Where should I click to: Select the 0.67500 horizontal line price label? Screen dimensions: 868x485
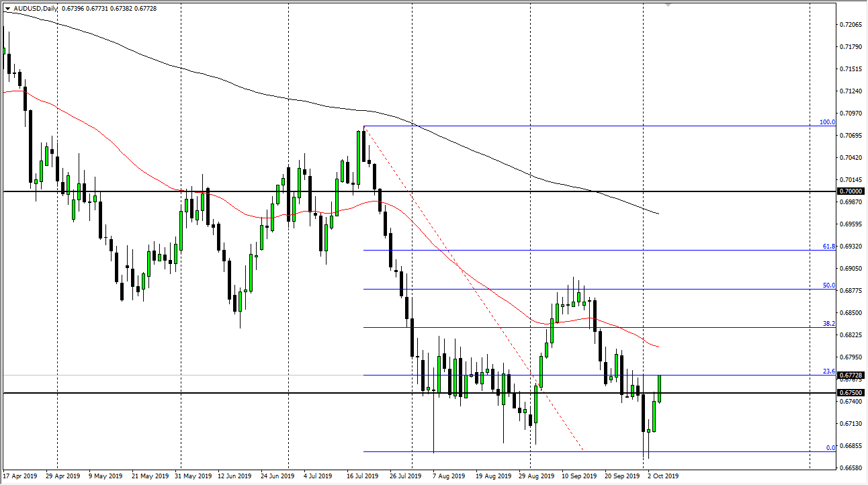pyautogui.click(x=852, y=392)
